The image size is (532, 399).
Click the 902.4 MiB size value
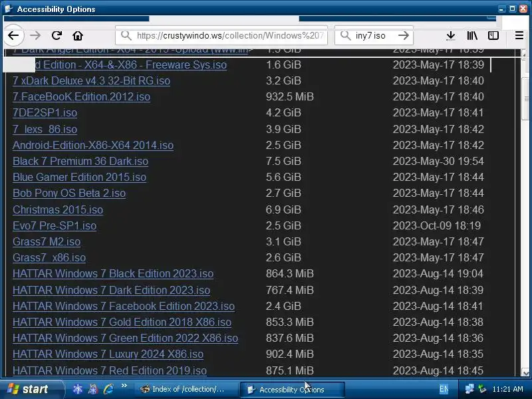[290, 354]
